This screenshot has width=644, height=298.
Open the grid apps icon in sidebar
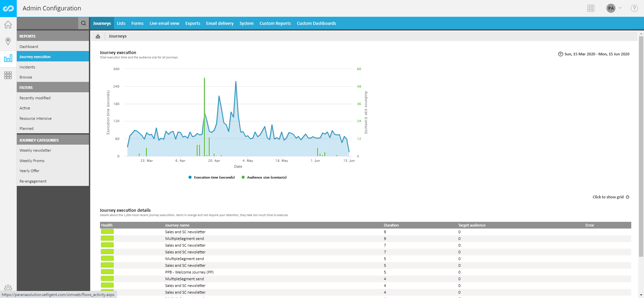(8, 75)
